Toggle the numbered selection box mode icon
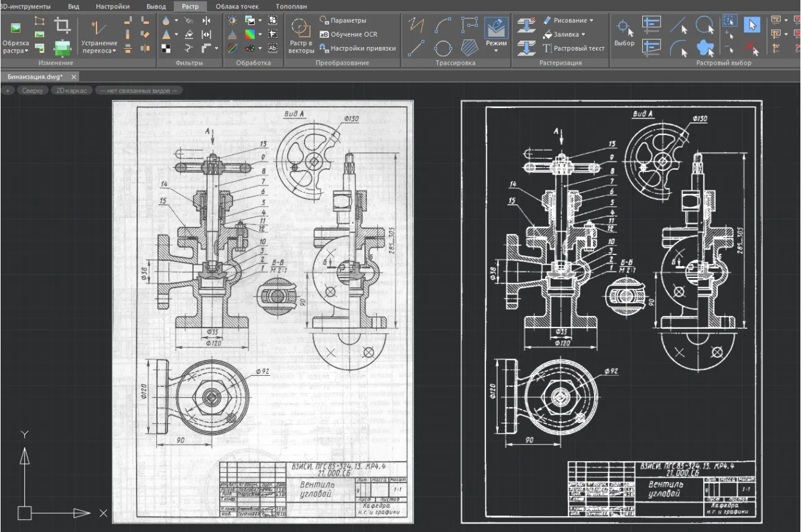 click(x=730, y=21)
